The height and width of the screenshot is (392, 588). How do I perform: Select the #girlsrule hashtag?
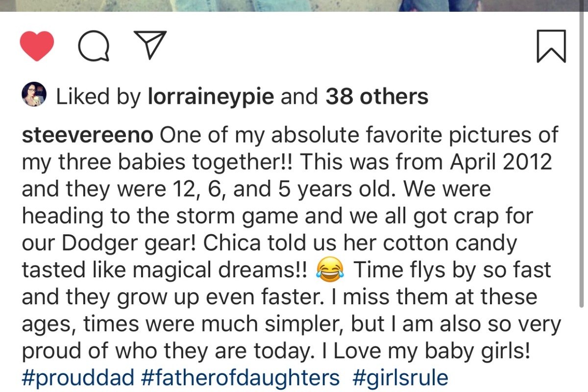pyautogui.click(x=400, y=378)
